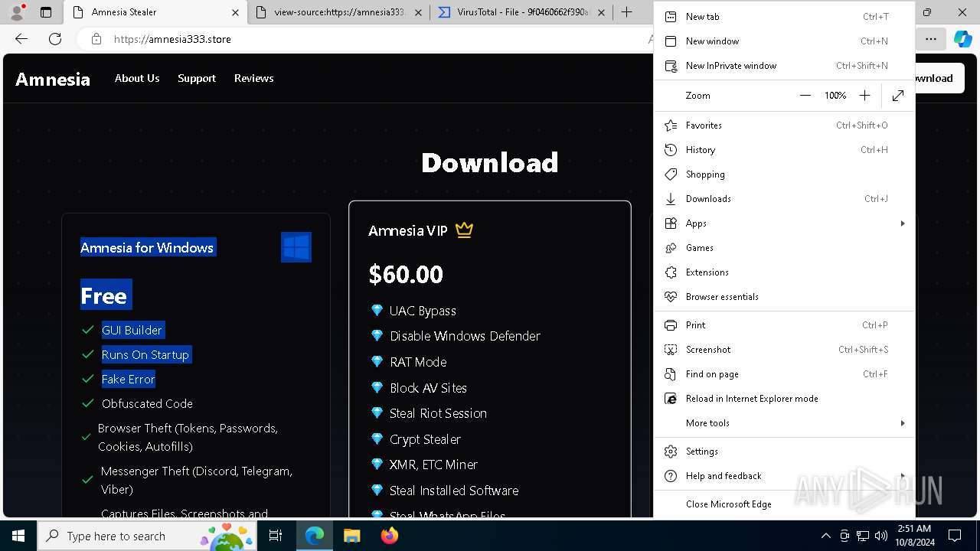Choose Reload in Internet Explorer mode
The image size is (980, 551).
(x=784, y=399)
